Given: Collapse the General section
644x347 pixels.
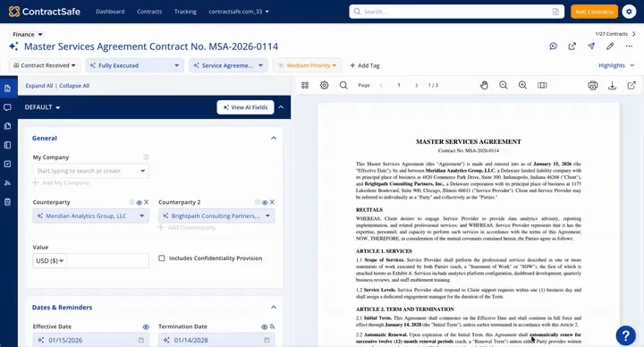Looking at the screenshot, I should point(274,139).
